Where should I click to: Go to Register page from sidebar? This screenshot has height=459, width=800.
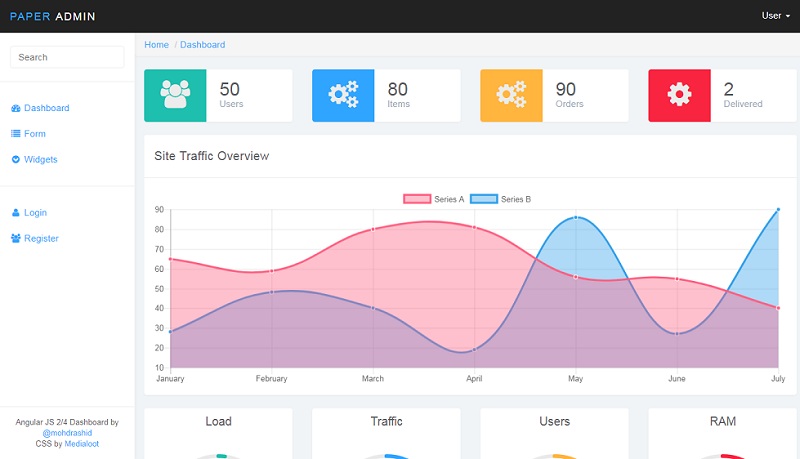41,238
